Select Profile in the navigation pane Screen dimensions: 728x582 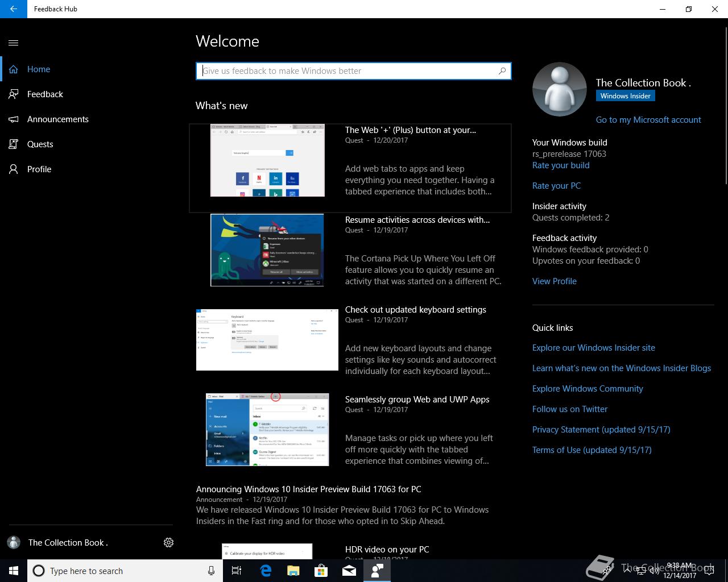pos(86,169)
